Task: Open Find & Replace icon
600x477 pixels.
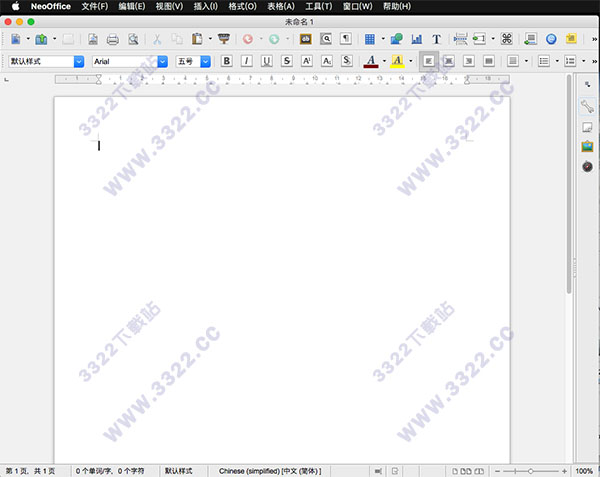Action: [326, 39]
